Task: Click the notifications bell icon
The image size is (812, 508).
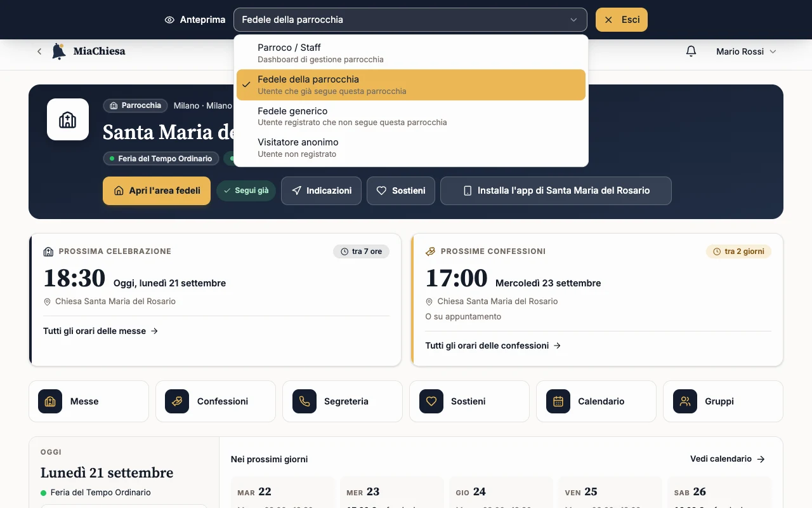Action: pyautogui.click(x=691, y=51)
